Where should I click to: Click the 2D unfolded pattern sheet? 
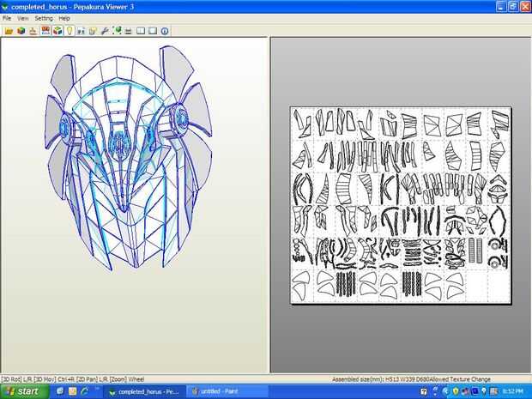[401, 205]
